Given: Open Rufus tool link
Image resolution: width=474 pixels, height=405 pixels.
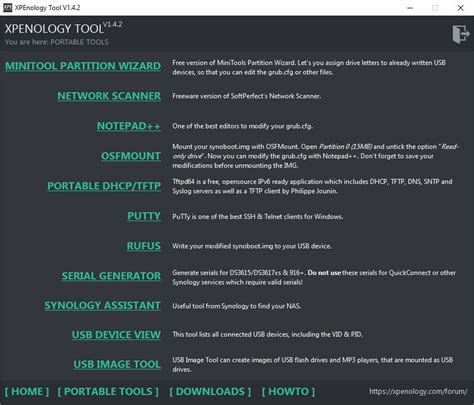Looking at the screenshot, I should [144, 246].
